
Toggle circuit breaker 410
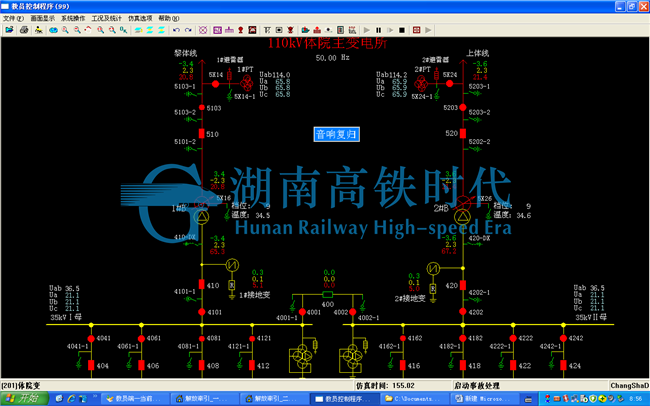pyautogui.click(x=201, y=284)
